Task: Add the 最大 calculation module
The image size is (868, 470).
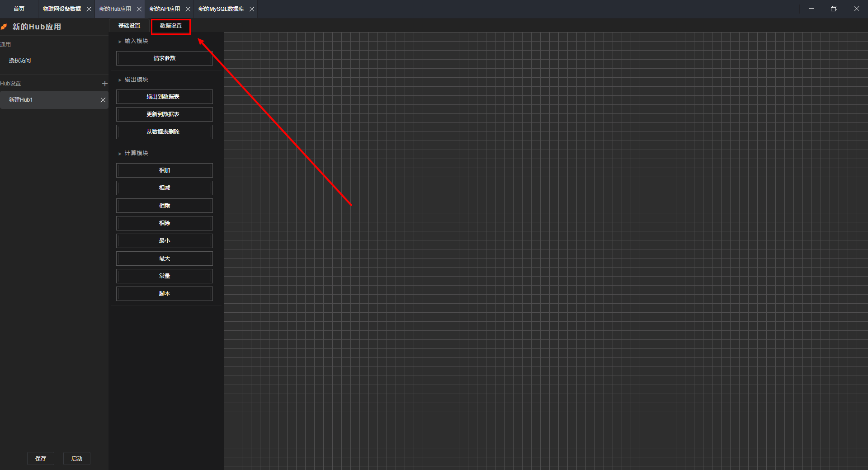Action: [x=165, y=258]
